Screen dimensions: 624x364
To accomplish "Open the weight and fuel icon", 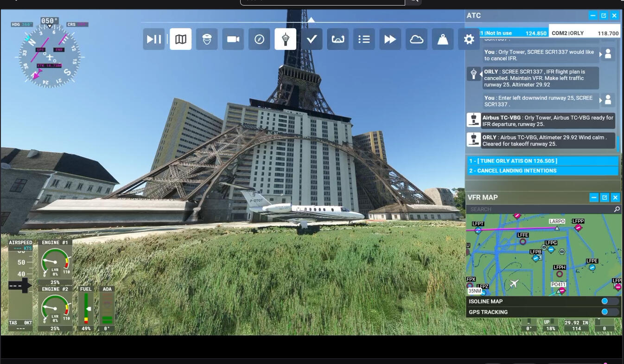I will pyautogui.click(x=443, y=39).
